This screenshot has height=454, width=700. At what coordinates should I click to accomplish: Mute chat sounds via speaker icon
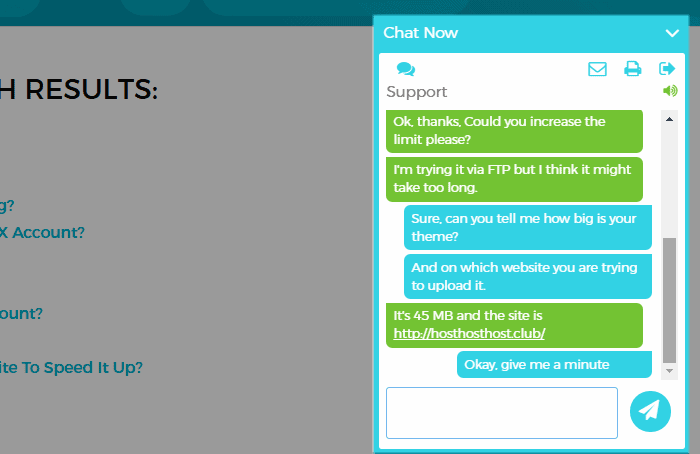(670, 91)
